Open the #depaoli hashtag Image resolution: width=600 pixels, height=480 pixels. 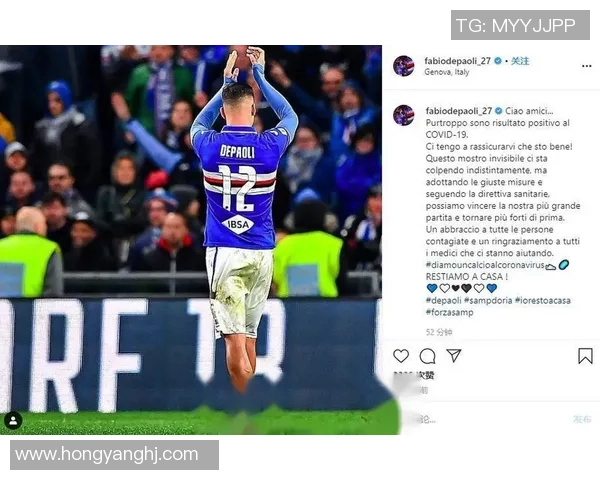click(x=443, y=300)
